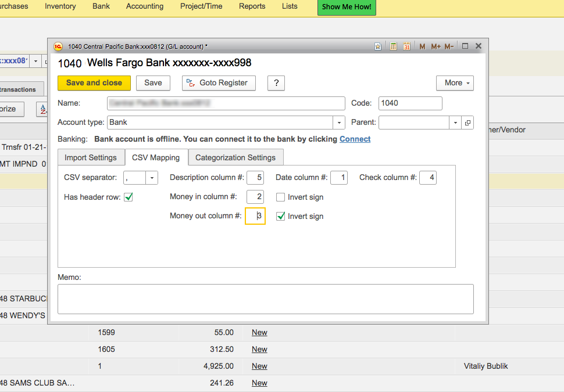Switch to the Import Settings tab
This screenshot has height=392, width=564.
click(91, 158)
